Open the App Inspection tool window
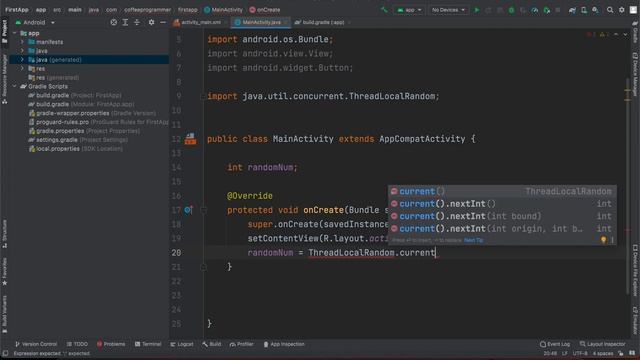 tap(284, 344)
